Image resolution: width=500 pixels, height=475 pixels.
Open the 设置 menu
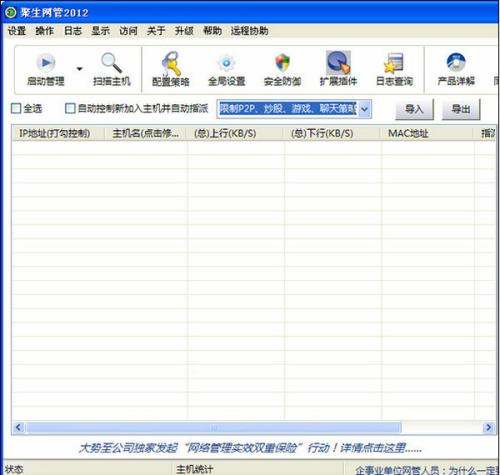tap(17, 31)
